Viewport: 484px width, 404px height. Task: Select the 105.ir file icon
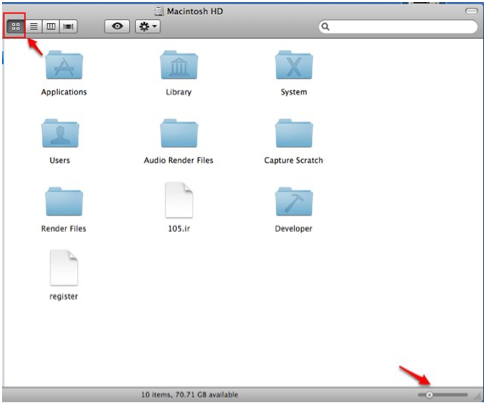click(x=179, y=200)
